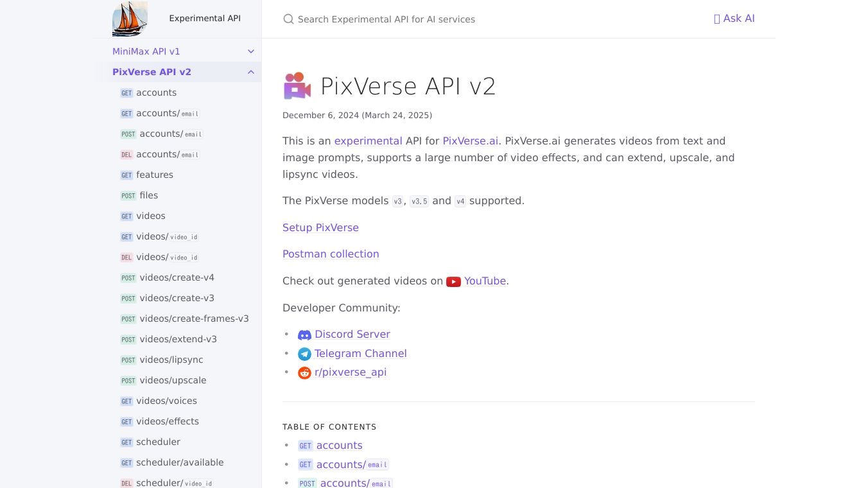This screenshot has height=488, width=868.
Task: Follow the experimental link in the intro
Action: [x=369, y=141]
